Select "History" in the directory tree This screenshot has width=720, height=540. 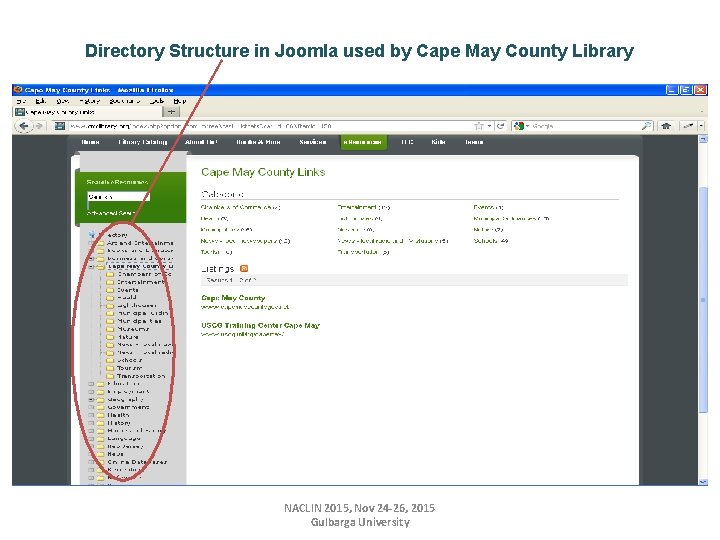pos(119,422)
